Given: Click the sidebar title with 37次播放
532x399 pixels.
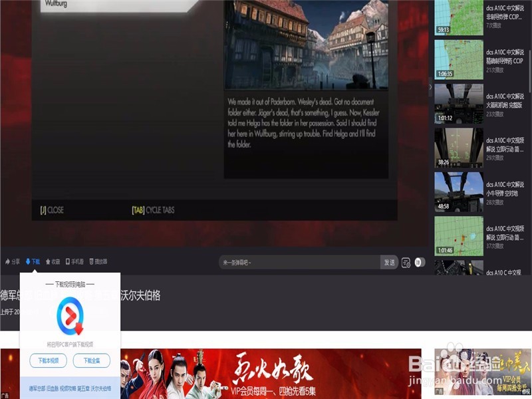Looking at the screenshot, I should 505,233.
